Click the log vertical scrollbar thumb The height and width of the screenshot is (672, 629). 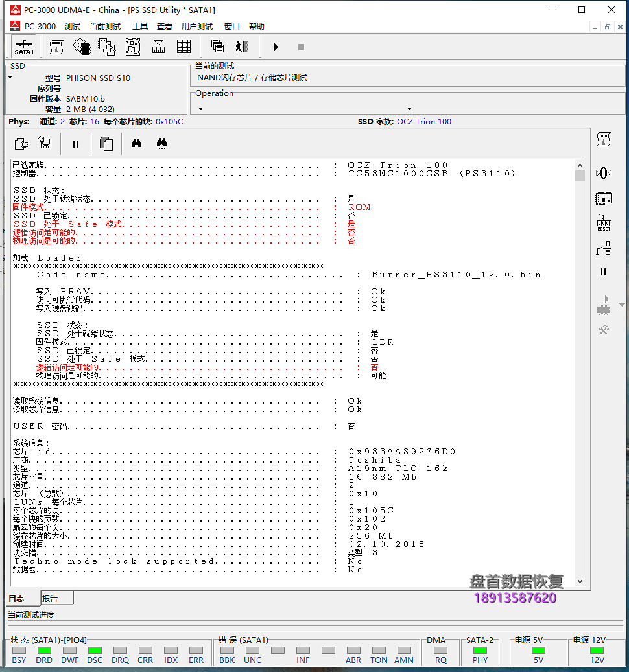pyautogui.click(x=580, y=176)
